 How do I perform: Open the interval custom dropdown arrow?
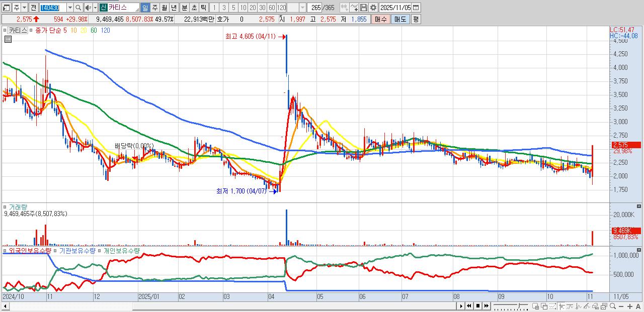pyautogui.click(x=302, y=8)
